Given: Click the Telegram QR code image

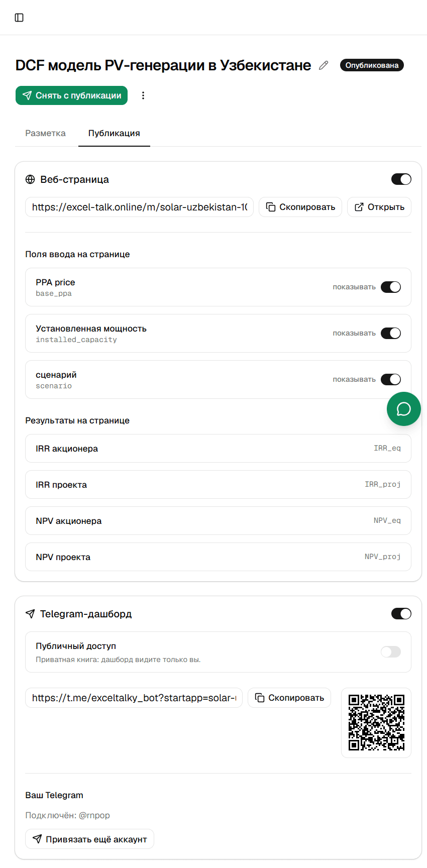Looking at the screenshot, I should [x=376, y=722].
